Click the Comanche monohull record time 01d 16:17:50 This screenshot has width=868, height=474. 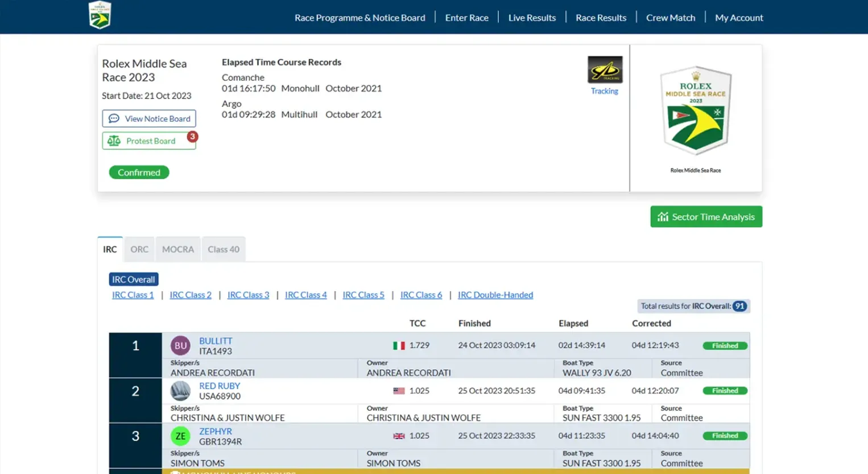tap(249, 88)
